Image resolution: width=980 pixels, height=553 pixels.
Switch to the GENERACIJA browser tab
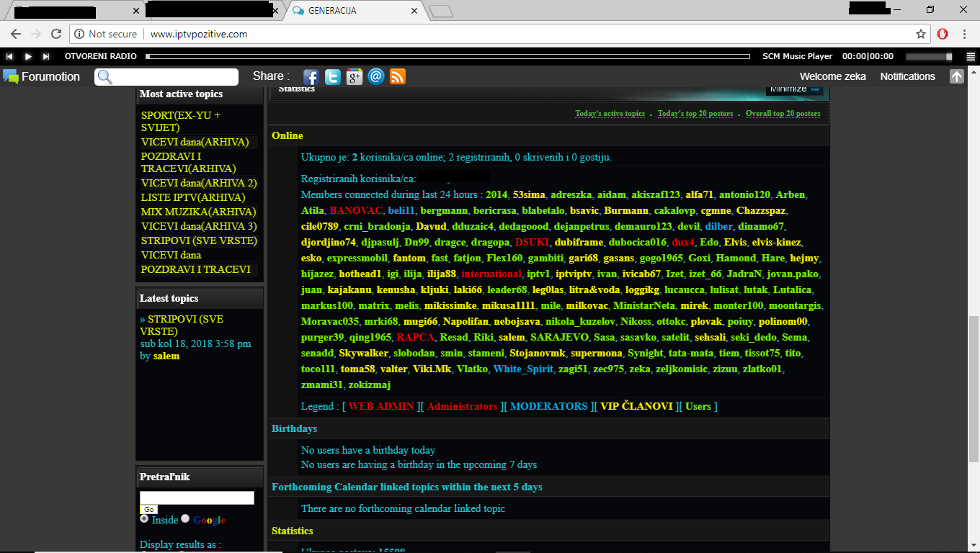point(352,11)
